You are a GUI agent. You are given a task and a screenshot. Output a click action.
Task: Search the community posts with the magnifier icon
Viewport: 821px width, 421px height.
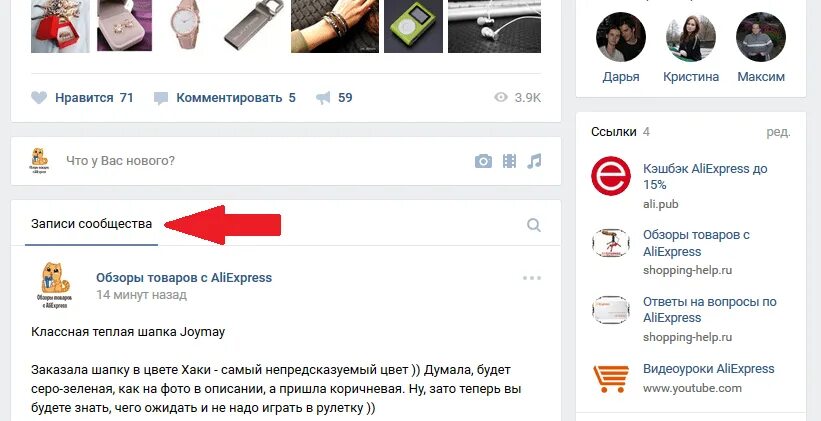(x=534, y=225)
